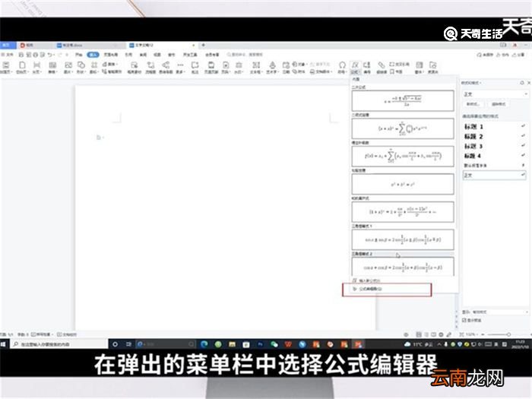The width and height of the screenshot is (532, 399).
Task: Open the zoom percentage dropdown
Action: (x=471, y=334)
